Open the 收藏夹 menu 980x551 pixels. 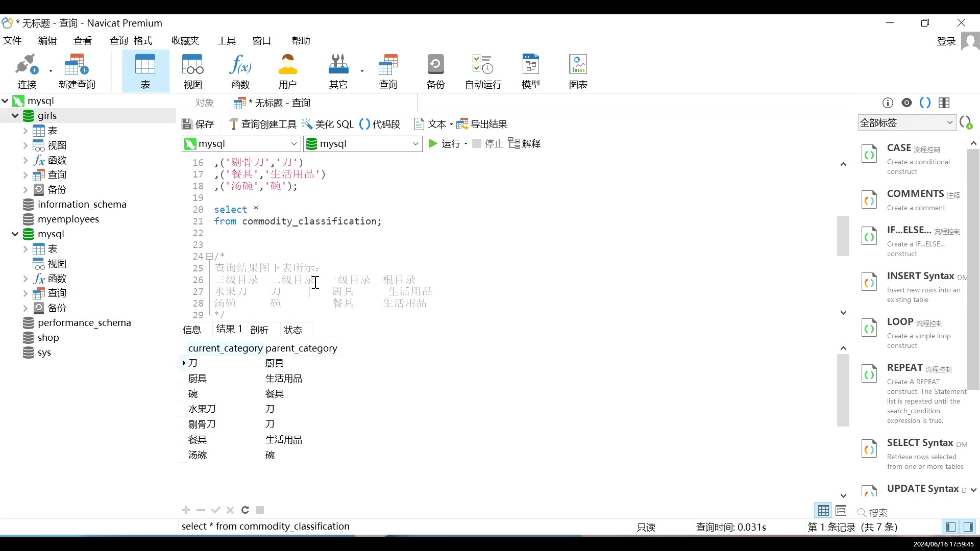coord(185,40)
